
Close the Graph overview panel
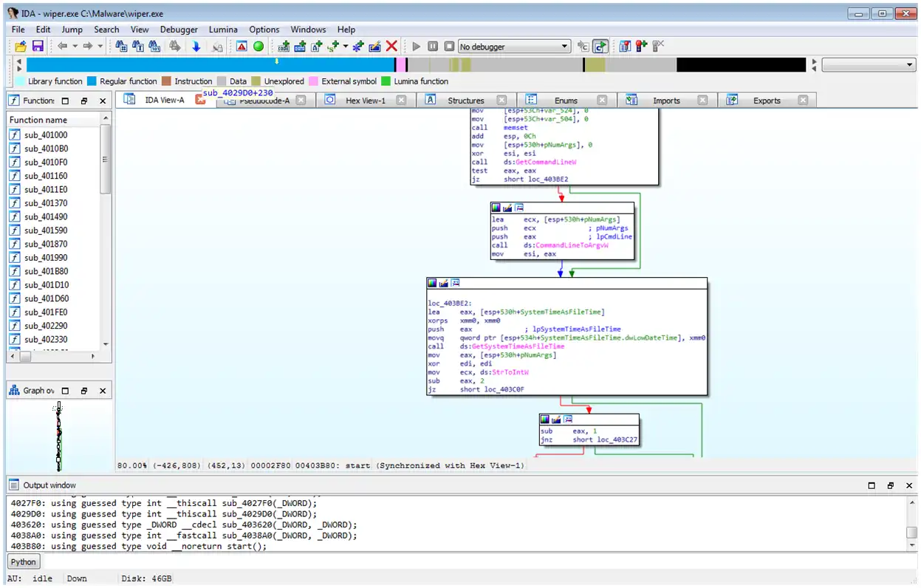(103, 391)
